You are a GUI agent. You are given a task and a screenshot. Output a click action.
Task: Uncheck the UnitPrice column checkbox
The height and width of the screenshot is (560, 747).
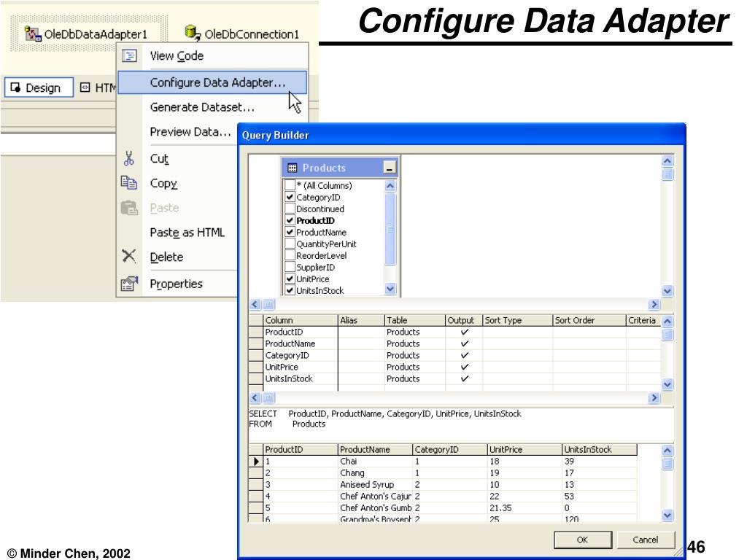tap(290, 279)
